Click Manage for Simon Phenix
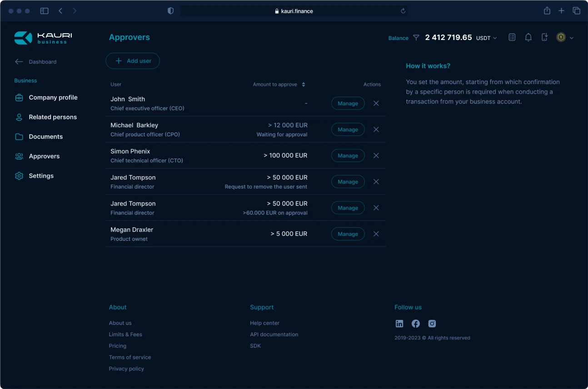 (348, 156)
